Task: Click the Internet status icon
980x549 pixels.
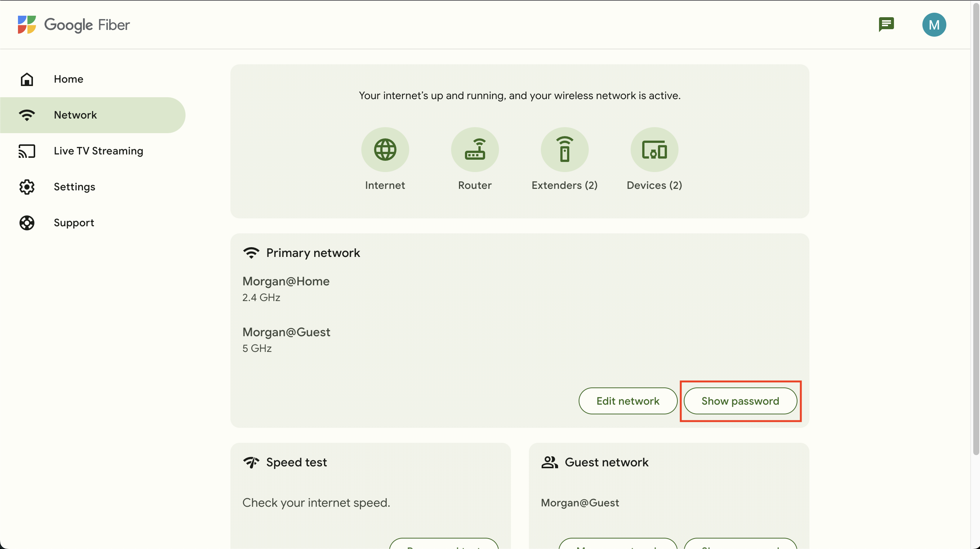Action: pyautogui.click(x=384, y=149)
